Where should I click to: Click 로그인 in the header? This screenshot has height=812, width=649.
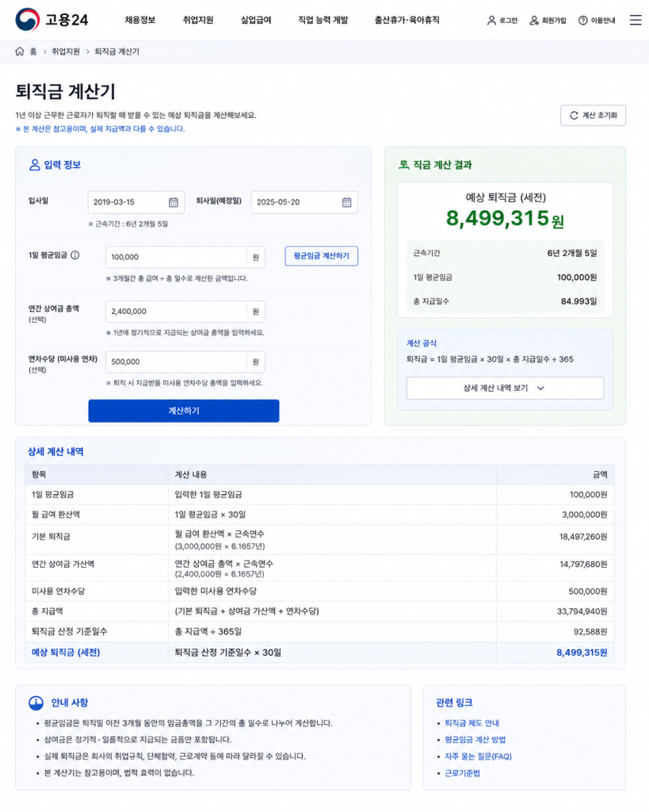pyautogui.click(x=502, y=20)
